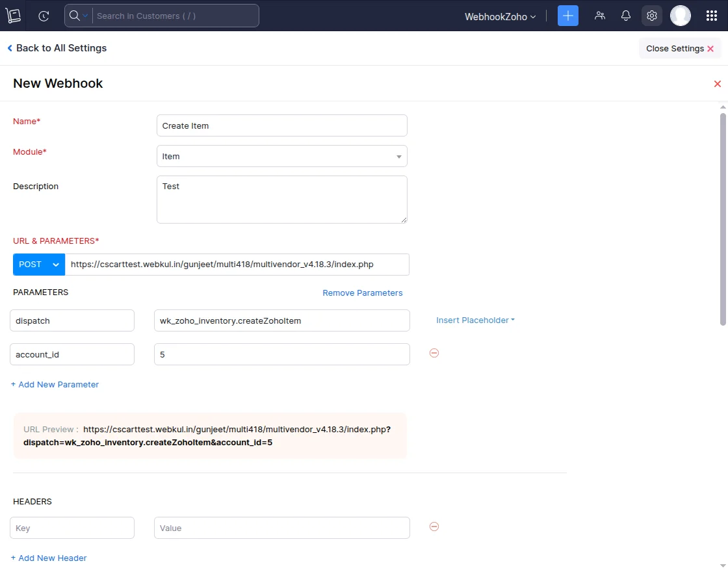Open the apps grid launcher
The image size is (728, 572).
[x=712, y=16]
